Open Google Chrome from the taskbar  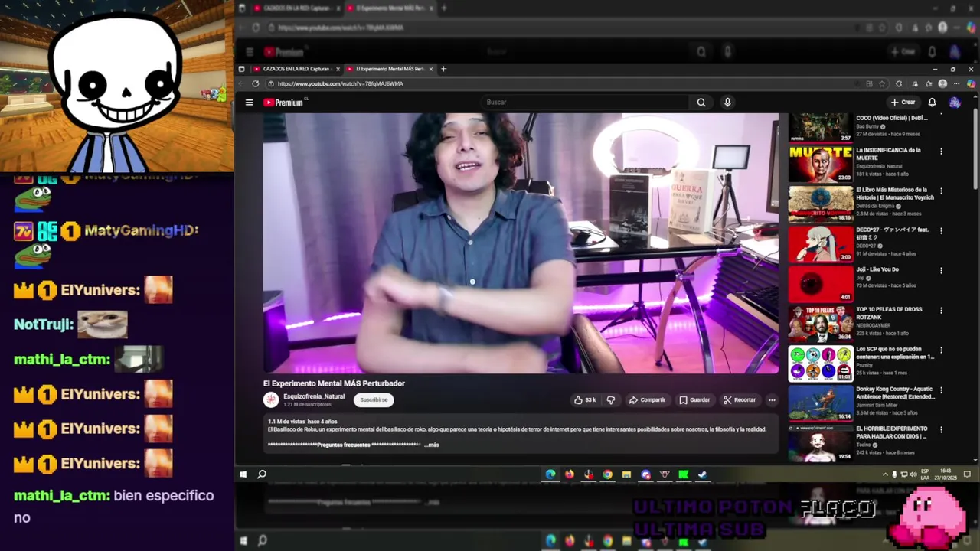pos(607,474)
